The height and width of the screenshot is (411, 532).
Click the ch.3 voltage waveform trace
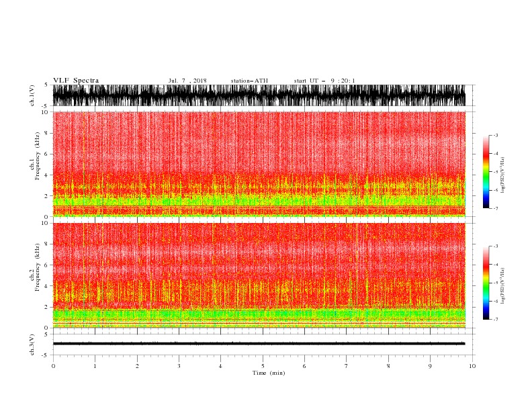(259, 344)
